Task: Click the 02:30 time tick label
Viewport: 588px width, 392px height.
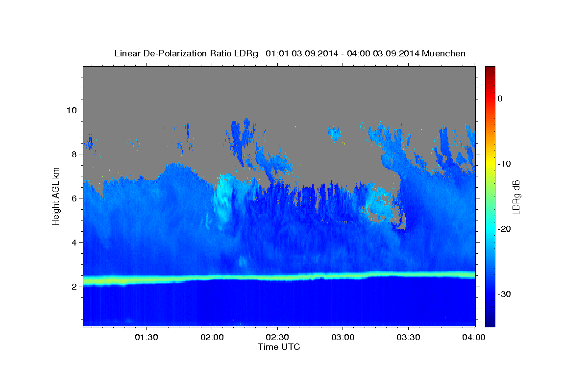Action: pyautogui.click(x=277, y=337)
